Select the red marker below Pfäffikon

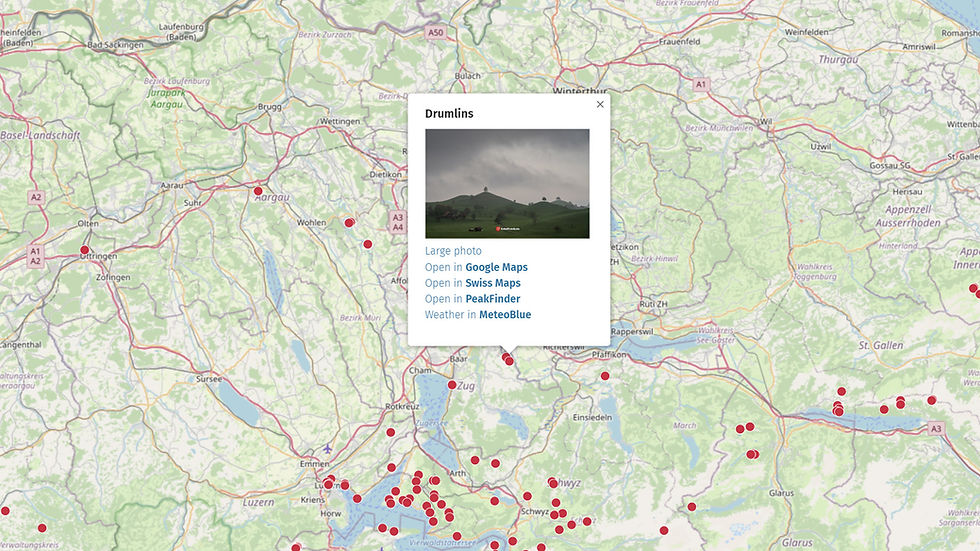click(605, 376)
